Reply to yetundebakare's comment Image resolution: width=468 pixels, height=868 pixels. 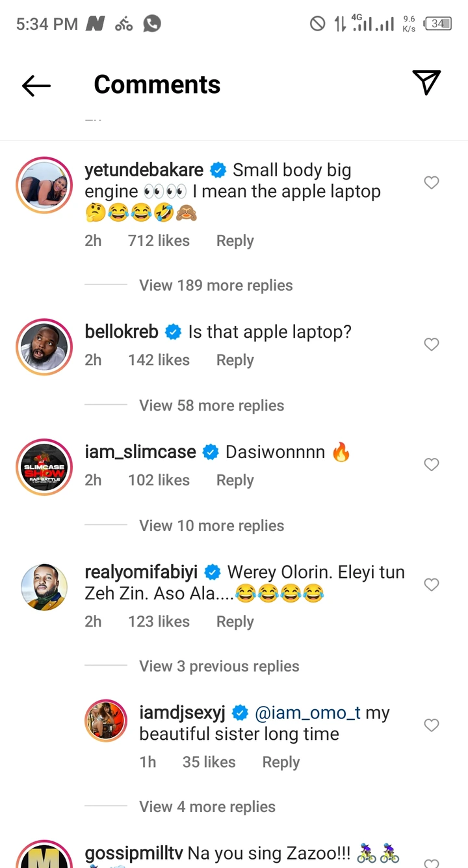coord(235,241)
